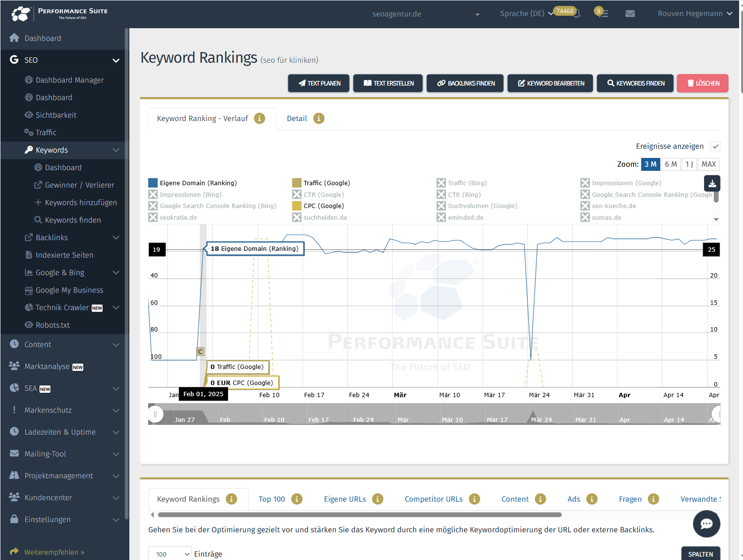743x560 pixels.
Task: Click the Traffic gears icon in sidebar
Action: click(x=29, y=132)
